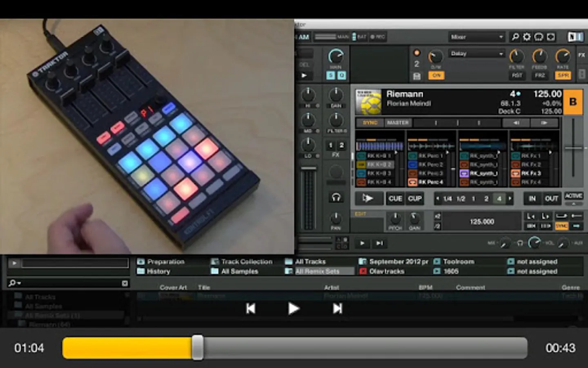Select the History favorite
This screenshot has width=588, height=368.
pos(158,271)
